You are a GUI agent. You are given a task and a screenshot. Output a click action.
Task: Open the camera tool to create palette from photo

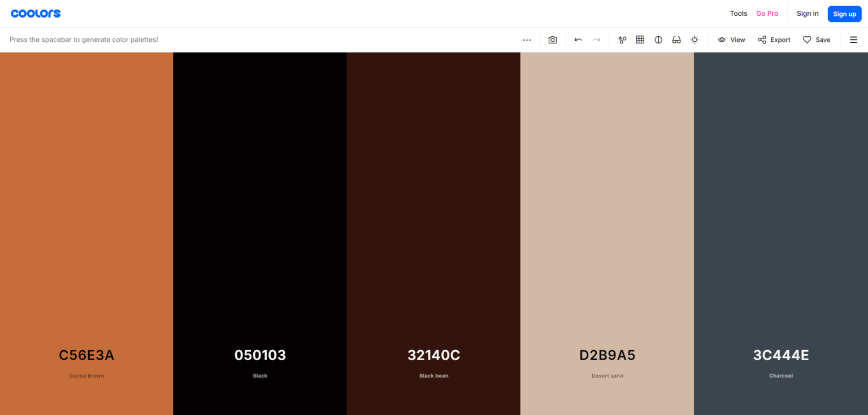point(553,40)
